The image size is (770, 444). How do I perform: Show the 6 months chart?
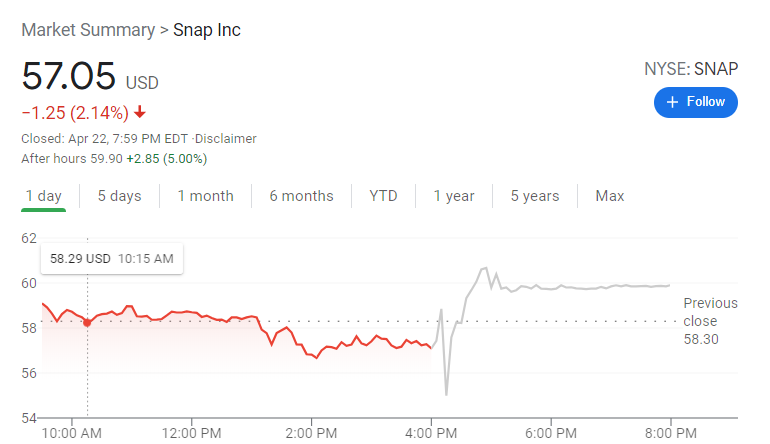coord(301,196)
